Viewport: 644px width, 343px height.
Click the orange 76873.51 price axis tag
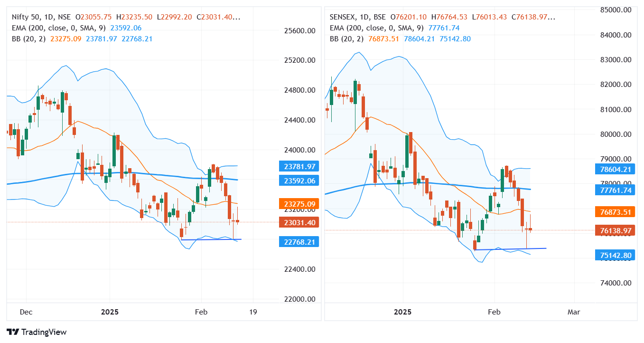(x=616, y=212)
